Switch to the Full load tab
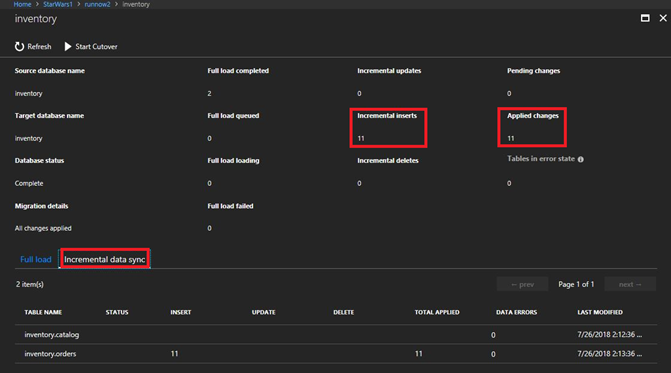The width and height of the screenshot is (671, 373). (36, 259)
